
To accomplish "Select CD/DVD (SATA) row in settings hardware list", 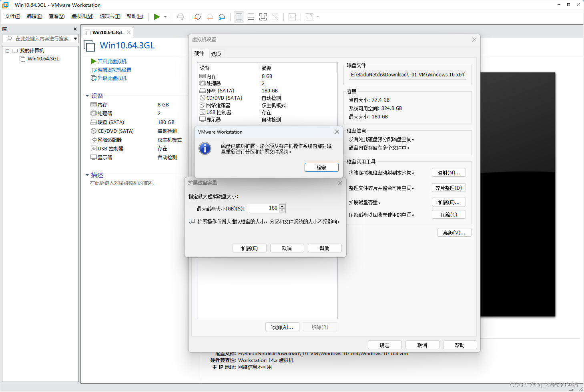I will [267, 98].
